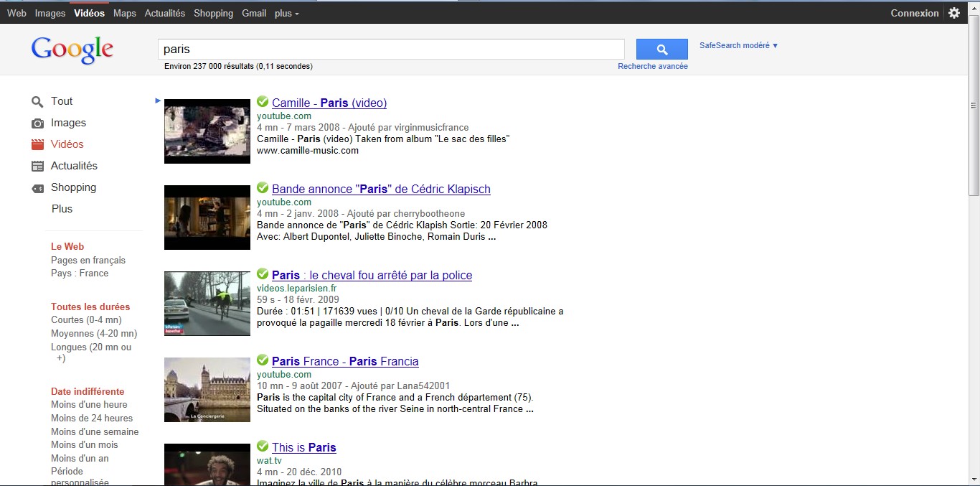Select Actualités in the left sidebar
This screenshot has height=486, width=980.
pos(74,166)
